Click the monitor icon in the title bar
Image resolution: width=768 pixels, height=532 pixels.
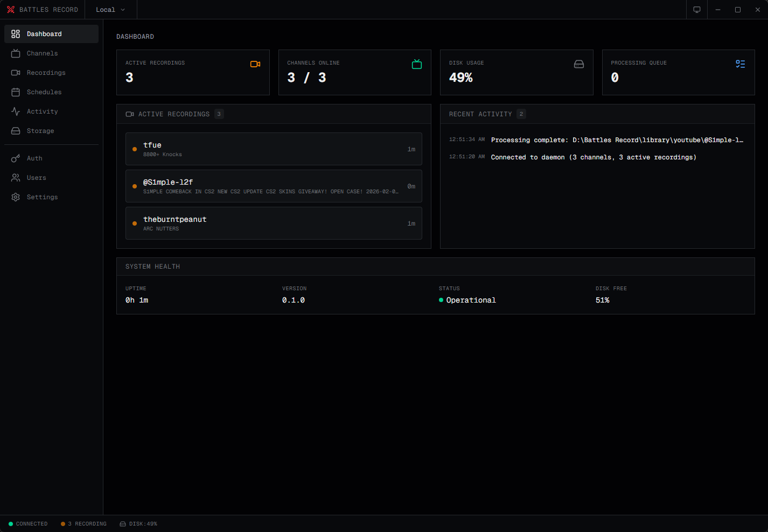click(696, 9)
